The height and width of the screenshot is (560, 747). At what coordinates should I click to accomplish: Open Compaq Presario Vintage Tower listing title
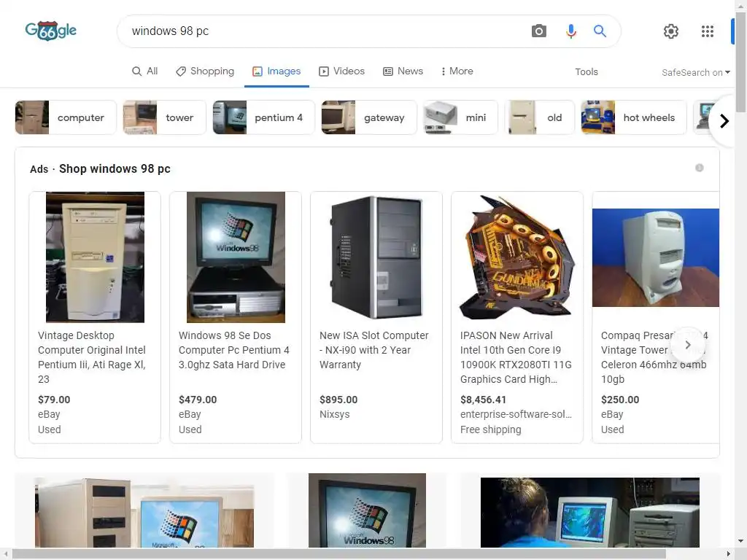tap(654, 357)
